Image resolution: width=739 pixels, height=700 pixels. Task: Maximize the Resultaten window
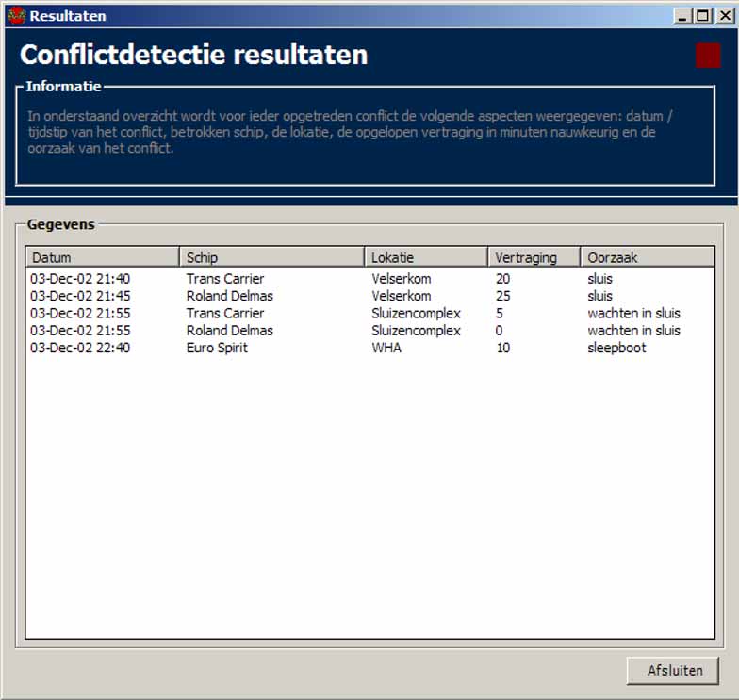click(702, 15)
